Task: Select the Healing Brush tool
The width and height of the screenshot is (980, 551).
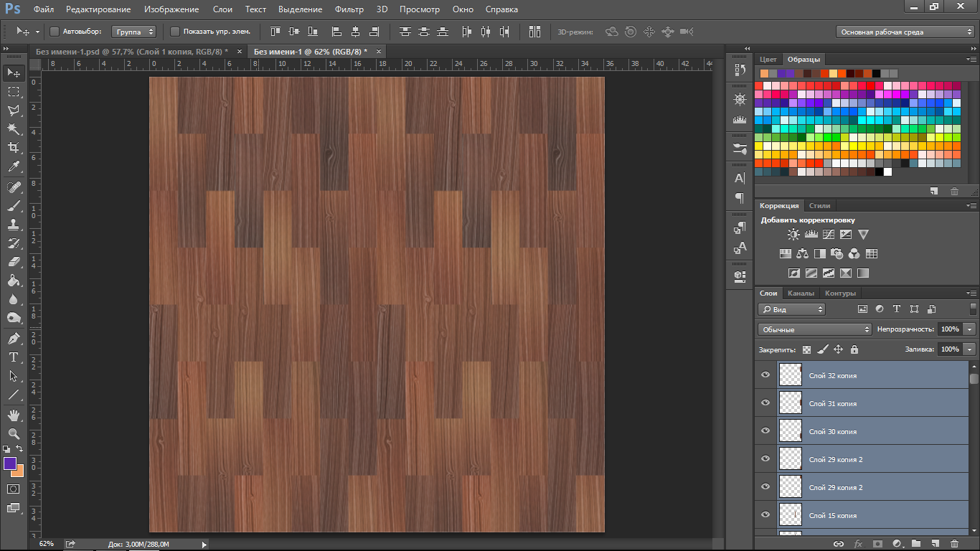Action: click(x=14, y=187)
